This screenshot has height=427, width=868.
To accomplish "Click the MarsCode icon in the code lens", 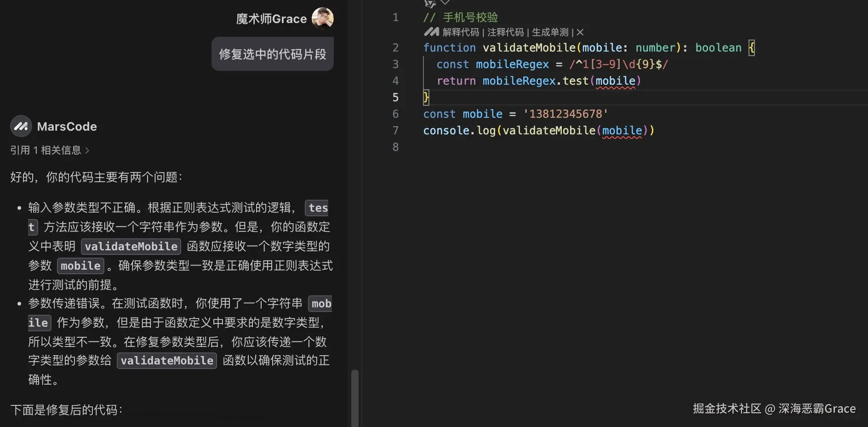I will pos(431,32).
